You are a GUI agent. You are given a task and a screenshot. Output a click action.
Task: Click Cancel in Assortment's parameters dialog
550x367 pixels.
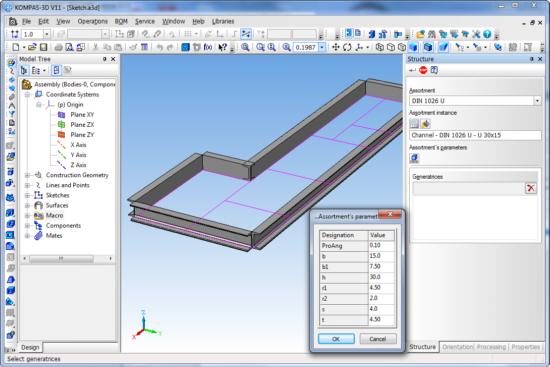tap(378, 339)
